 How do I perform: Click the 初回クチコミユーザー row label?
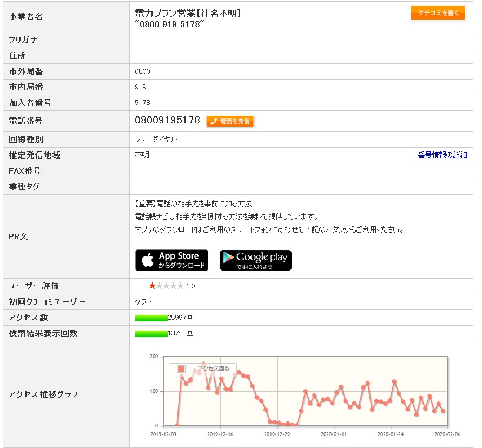48,301
